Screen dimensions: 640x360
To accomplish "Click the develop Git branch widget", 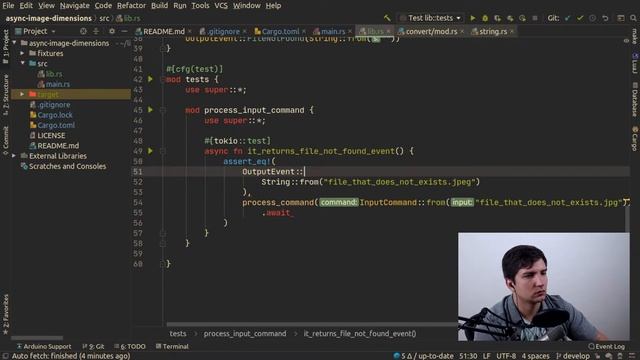I will tap(572, 356).
